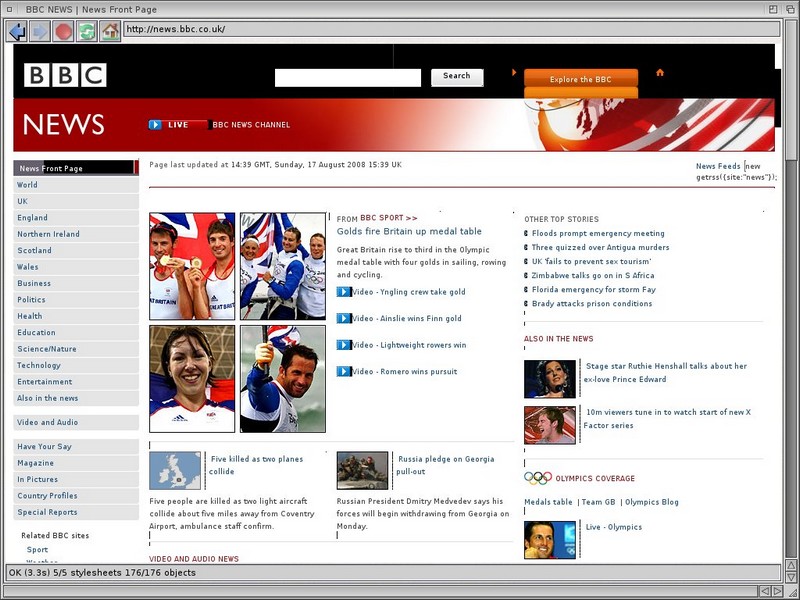Click the orange BBC home icon in header
The image size is (800, 600).
[x=660, y=73]
